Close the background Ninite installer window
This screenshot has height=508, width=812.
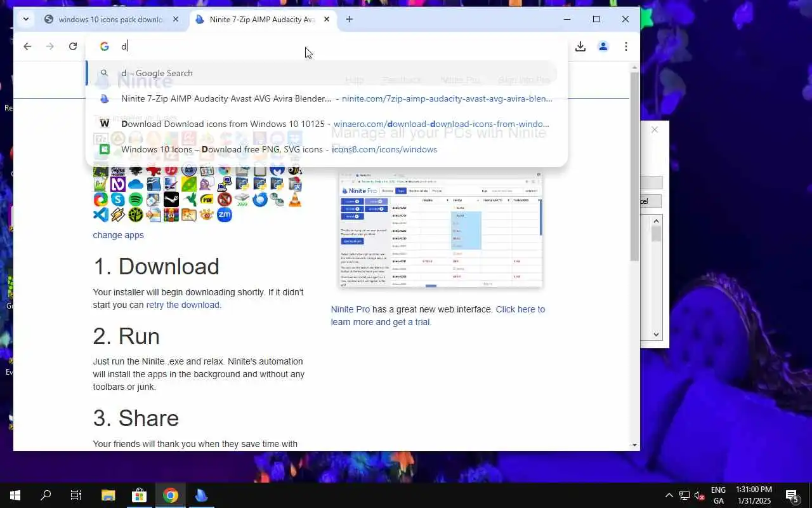coord(655,130)
